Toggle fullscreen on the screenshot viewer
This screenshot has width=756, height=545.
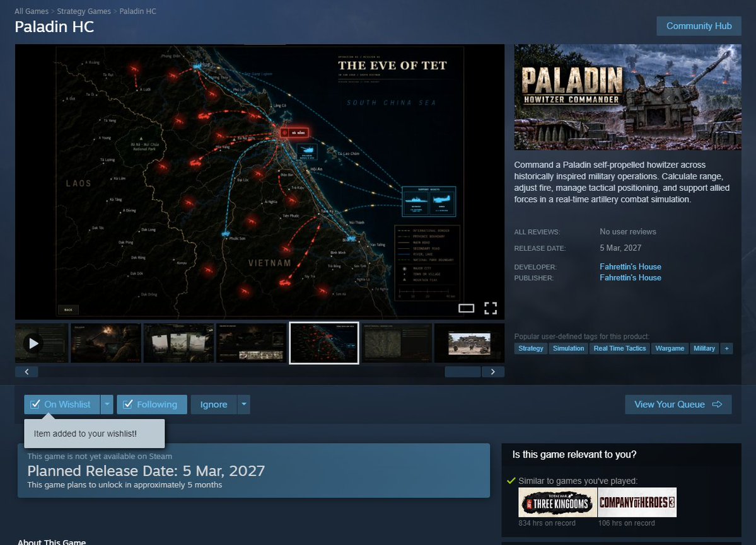point(491,308)
